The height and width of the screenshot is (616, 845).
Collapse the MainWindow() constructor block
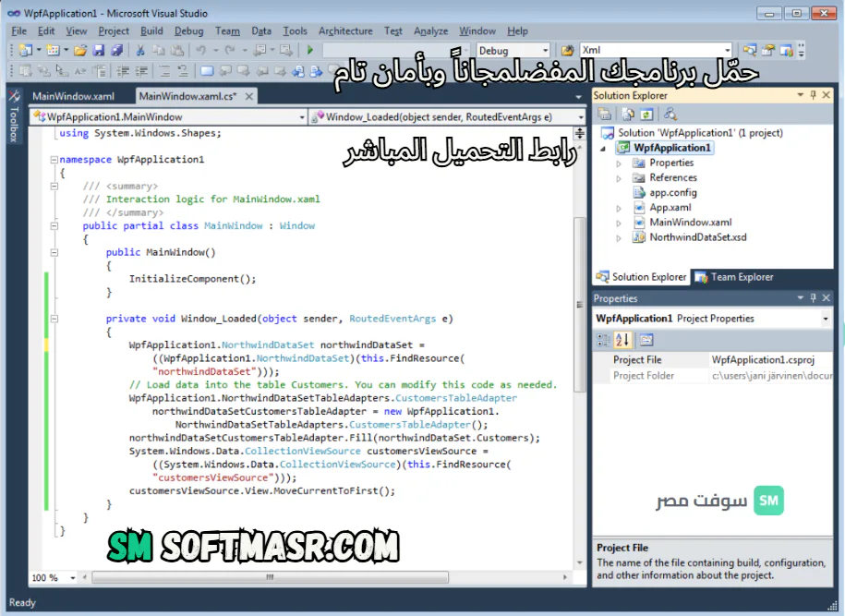pyautogui.click(x=54, y=252)
